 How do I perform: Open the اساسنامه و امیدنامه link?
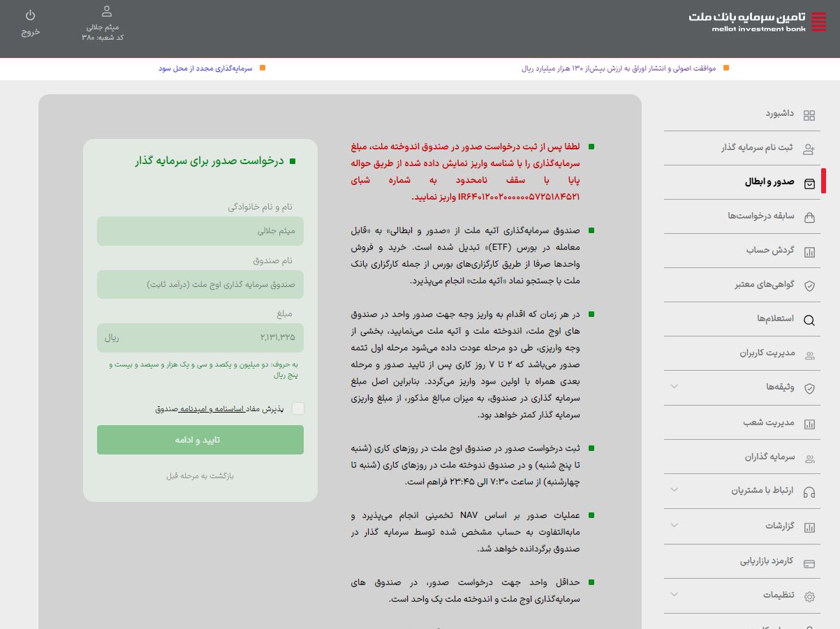211,408
